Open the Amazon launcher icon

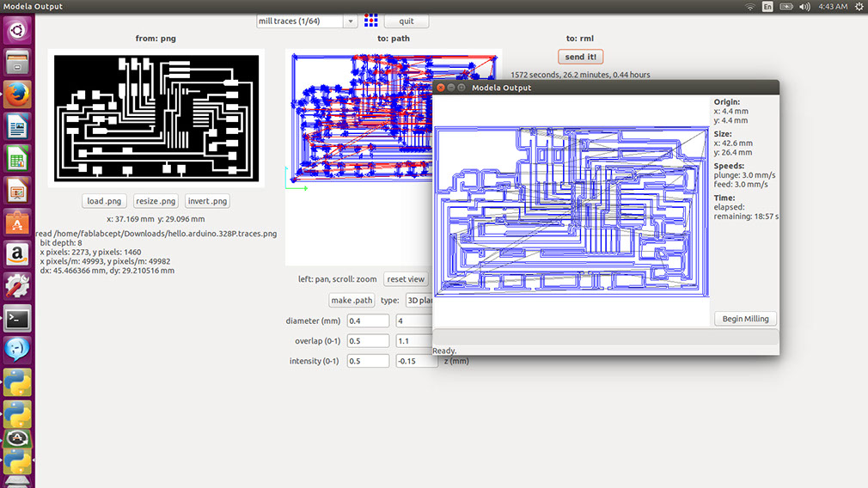(x=17, y=254)
